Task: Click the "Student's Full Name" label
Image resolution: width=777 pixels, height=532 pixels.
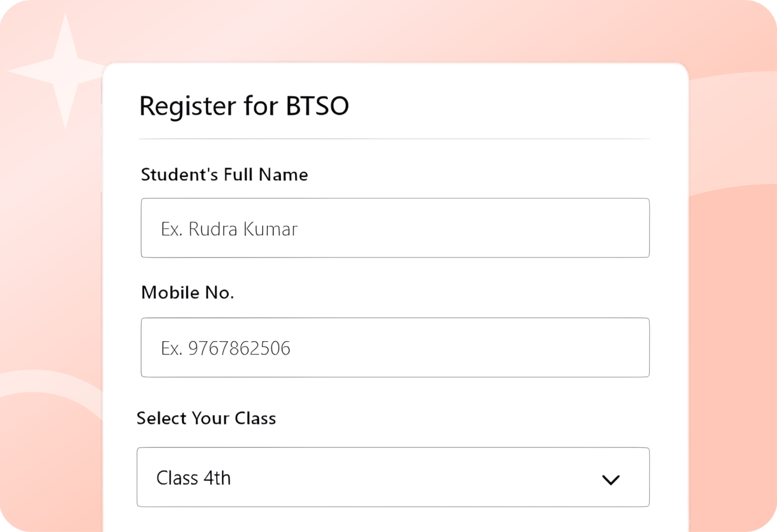Action: [x=224, y=174]
